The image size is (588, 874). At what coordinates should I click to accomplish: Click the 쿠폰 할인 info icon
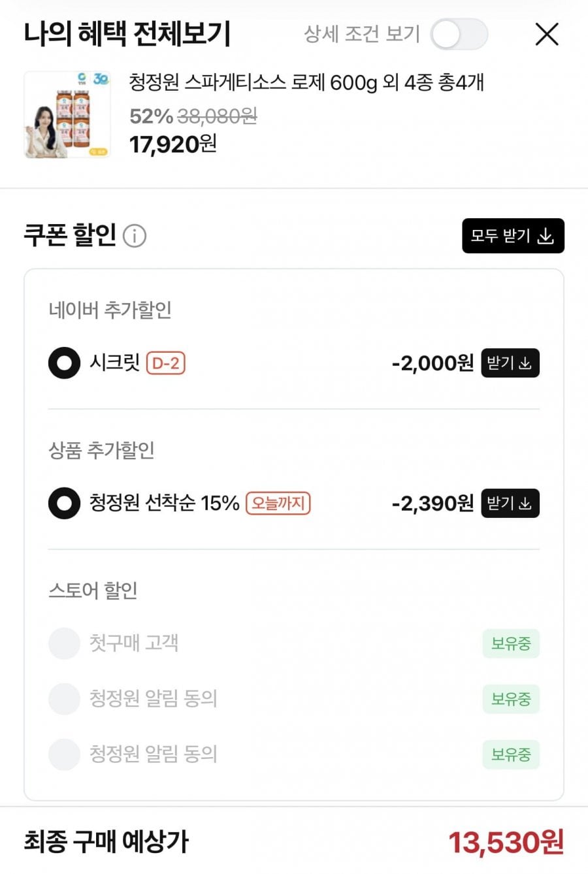click(x=135, y=235)
